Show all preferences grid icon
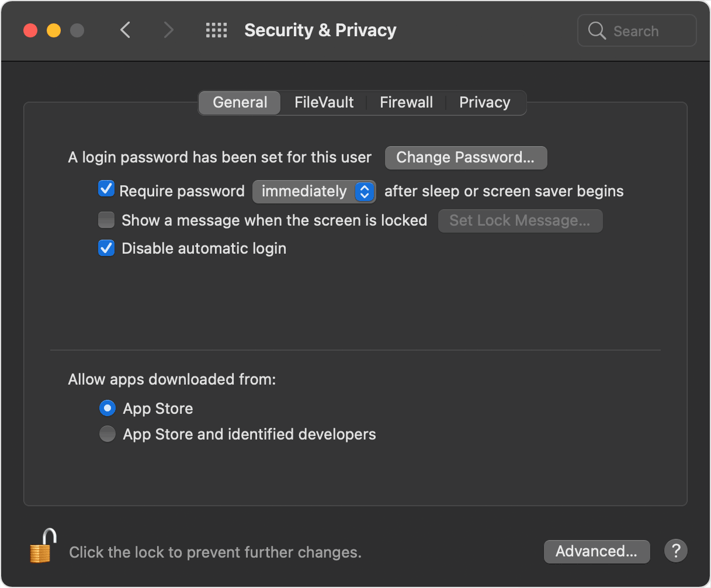Screen dimensions: 711x588 pos(216,30)
